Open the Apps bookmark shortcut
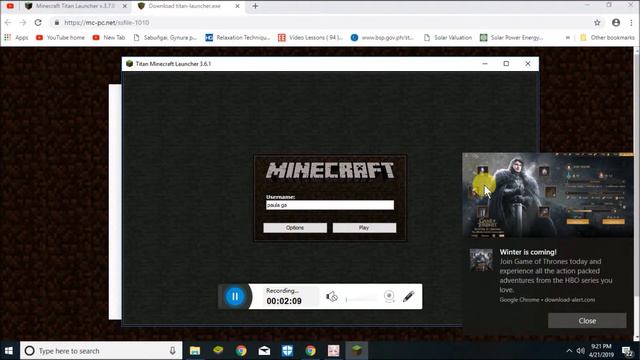This screenshot has width=640, height=360. tap(16, 38)
